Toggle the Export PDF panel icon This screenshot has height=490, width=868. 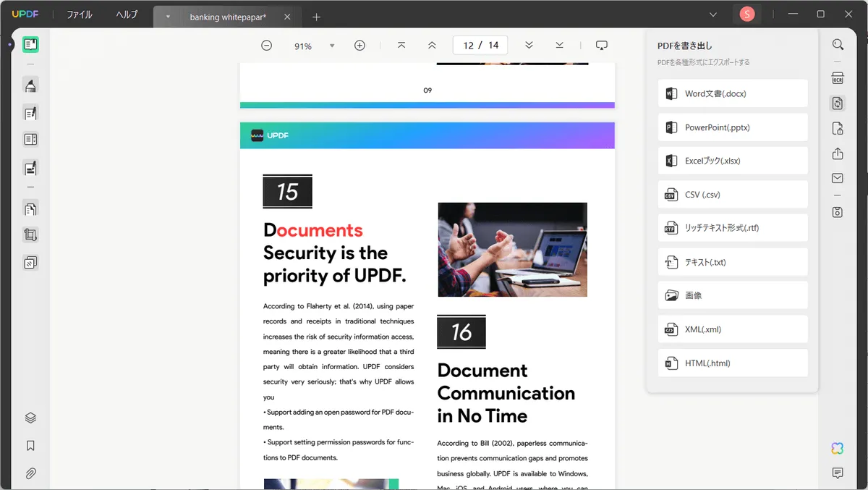838,104
